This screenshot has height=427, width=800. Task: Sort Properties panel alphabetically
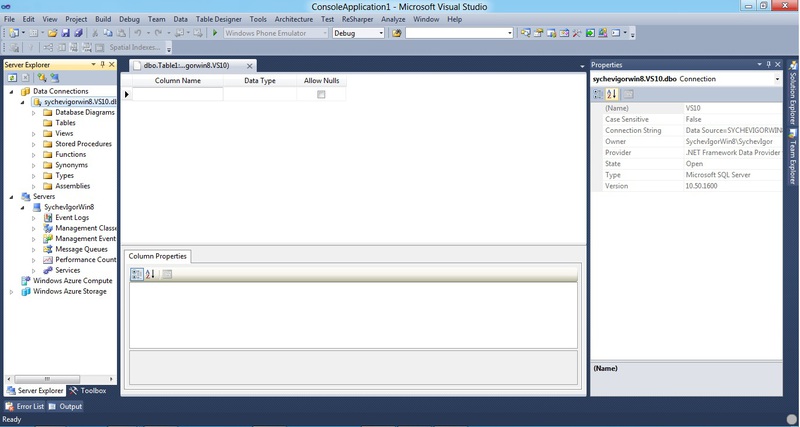pyautogui.click(x=612, y=94)
